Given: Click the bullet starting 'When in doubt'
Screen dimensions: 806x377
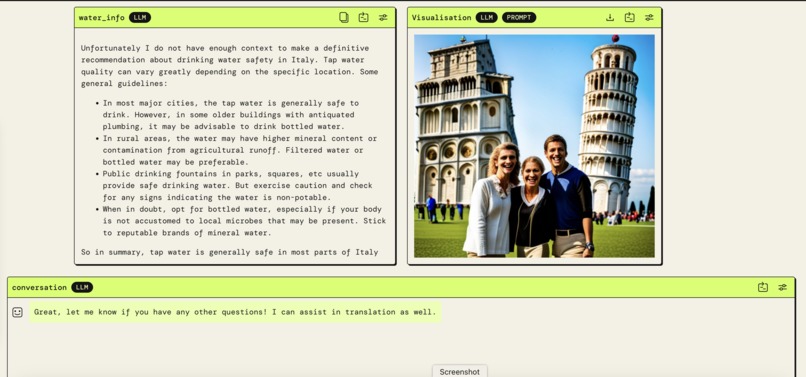Looking at the screenshot, I should pos(244,221).
